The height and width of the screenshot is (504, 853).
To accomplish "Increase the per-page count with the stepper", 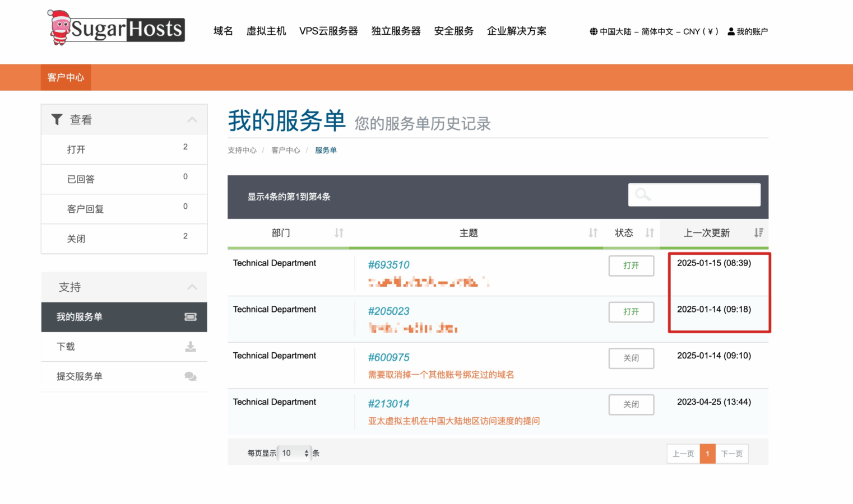I will coord(307,450).
